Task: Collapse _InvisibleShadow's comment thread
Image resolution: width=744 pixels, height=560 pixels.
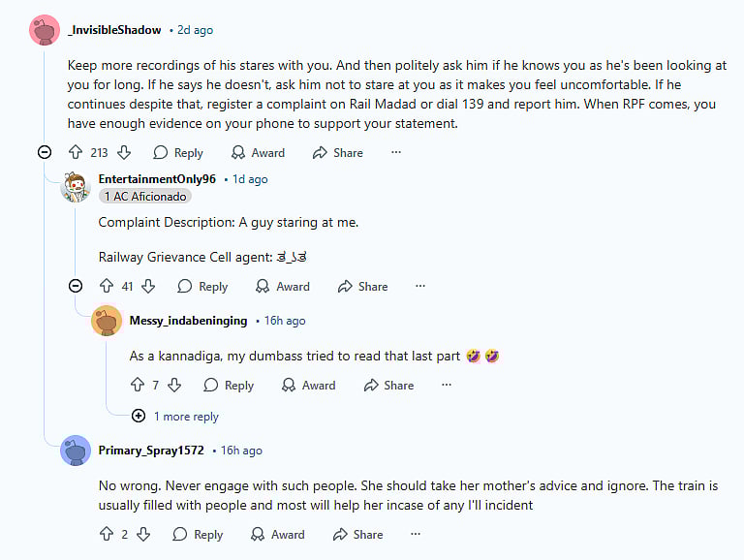Action: click(x=45, y=152)
